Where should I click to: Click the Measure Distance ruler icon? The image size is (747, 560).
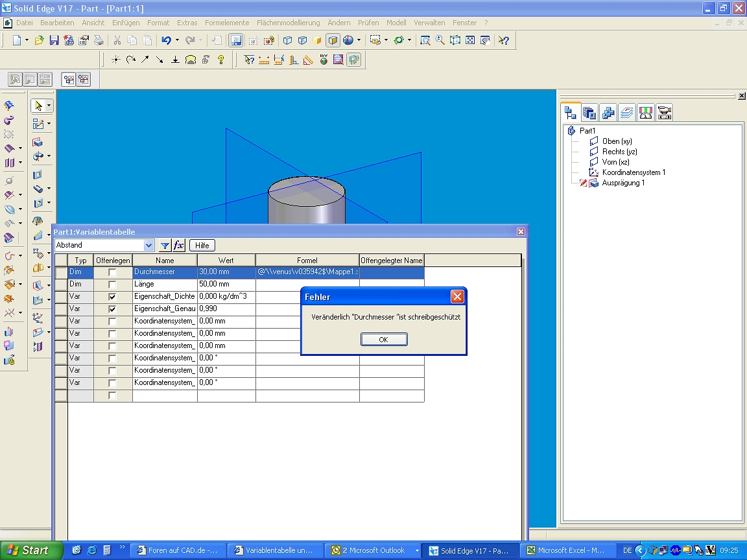pyautogui.click(x=264, y=60)
